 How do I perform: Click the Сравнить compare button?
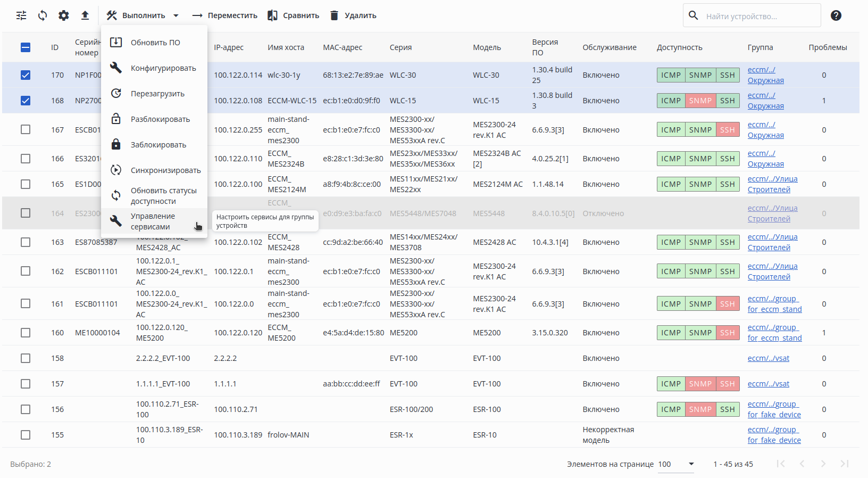294,15
